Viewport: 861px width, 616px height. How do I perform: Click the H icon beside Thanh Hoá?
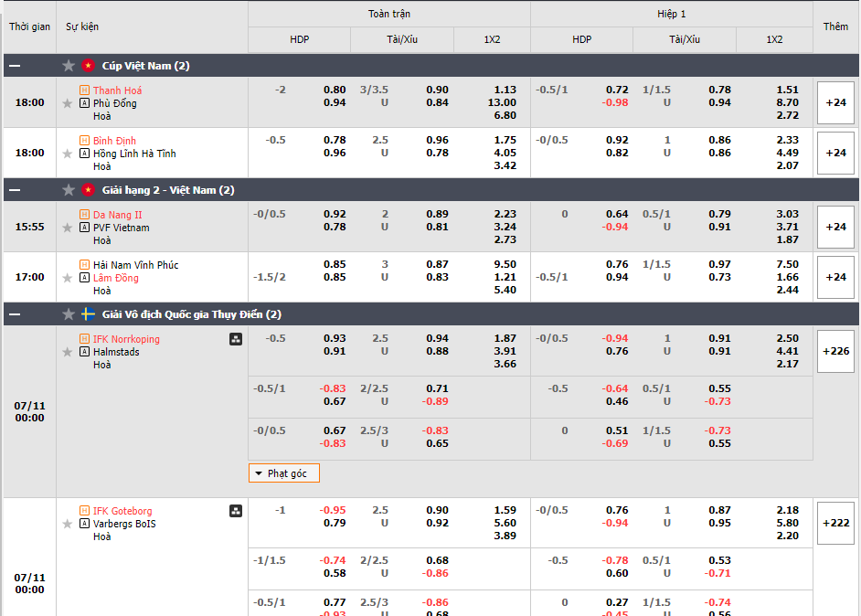85,90
